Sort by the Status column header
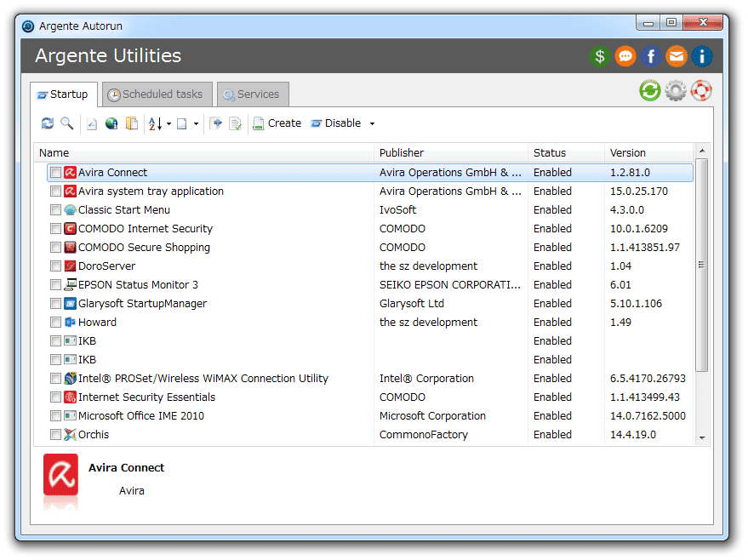This screenshot has height=560, width=748. coord(566,153)
